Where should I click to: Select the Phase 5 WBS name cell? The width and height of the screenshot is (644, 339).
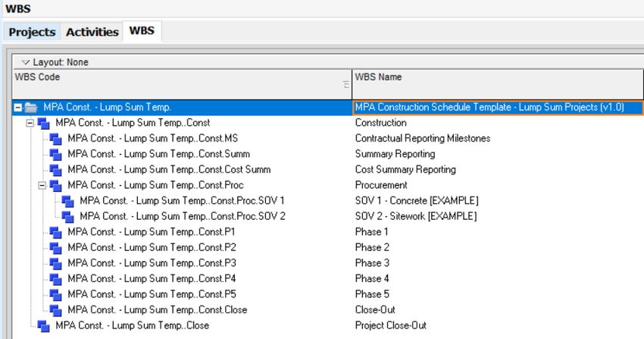tap(372, 294)
